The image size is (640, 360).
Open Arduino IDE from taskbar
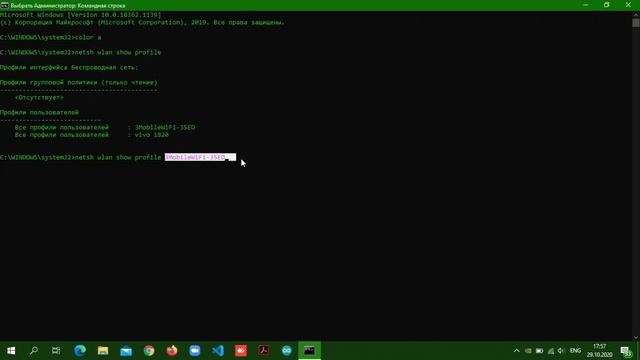click(287, 351)
